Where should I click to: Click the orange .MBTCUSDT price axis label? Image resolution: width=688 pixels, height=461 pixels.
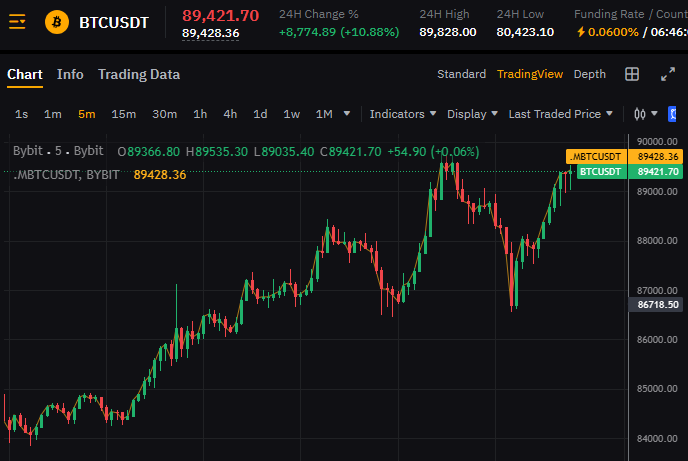[596, 157]
